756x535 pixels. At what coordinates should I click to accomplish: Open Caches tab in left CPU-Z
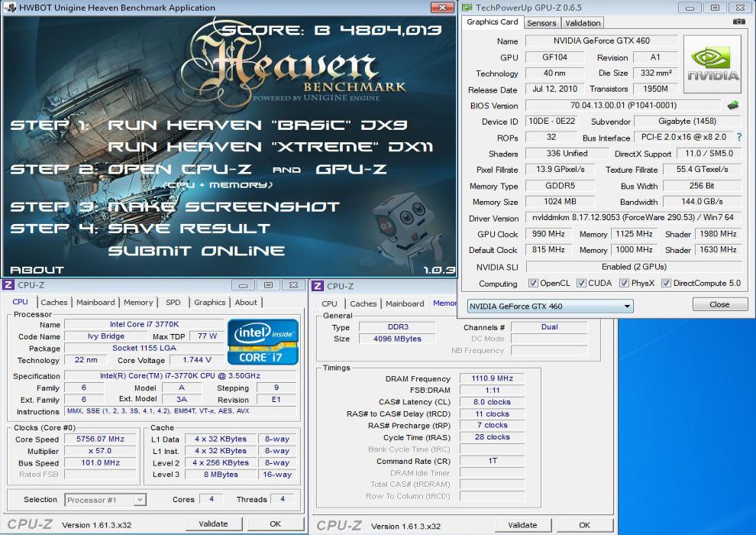pos(54,302)
